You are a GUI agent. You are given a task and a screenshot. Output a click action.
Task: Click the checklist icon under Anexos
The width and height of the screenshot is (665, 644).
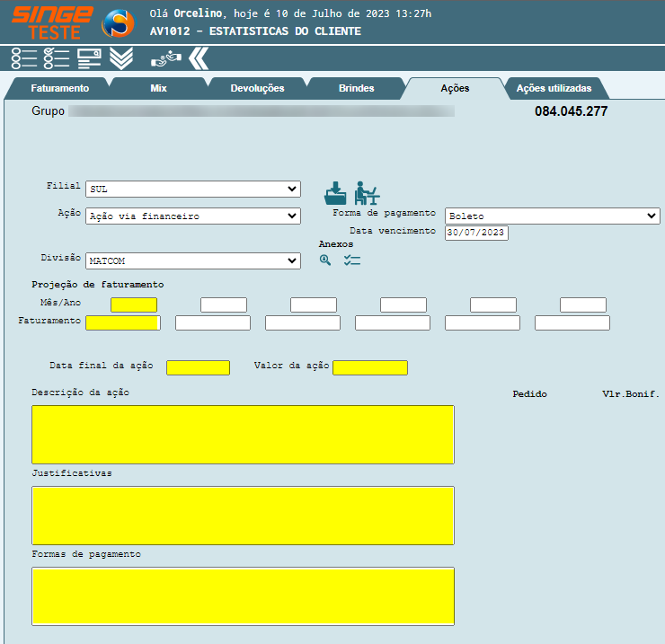point(351,260)
